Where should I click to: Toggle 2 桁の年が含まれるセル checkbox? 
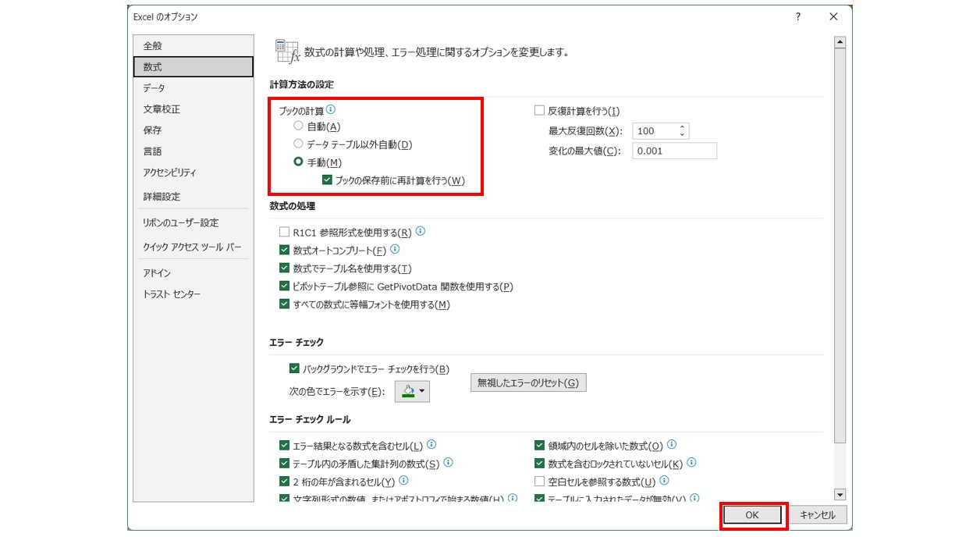coord(284,482)
